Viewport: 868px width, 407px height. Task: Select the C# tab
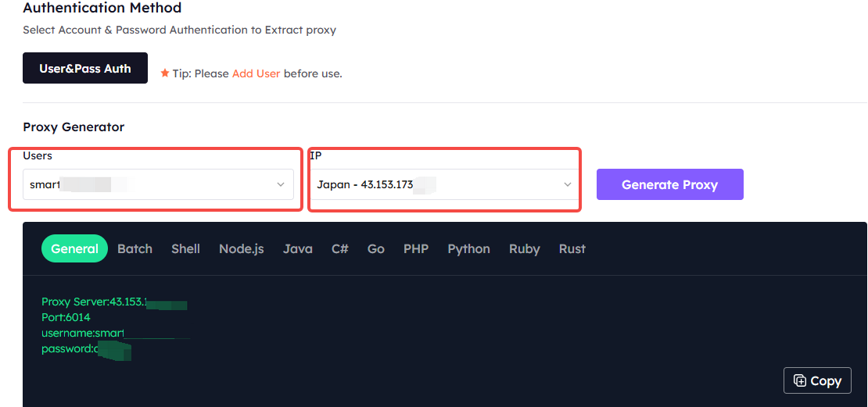(340, 249)
